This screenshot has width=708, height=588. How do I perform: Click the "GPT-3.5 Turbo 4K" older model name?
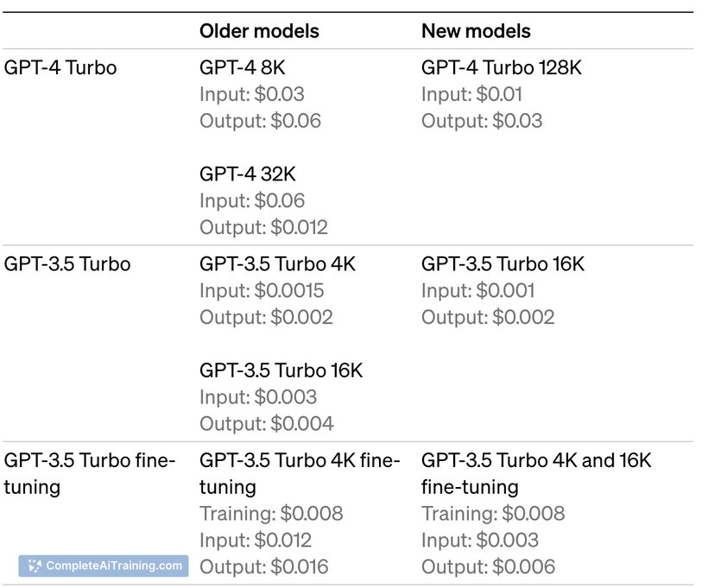pos(277,263)
